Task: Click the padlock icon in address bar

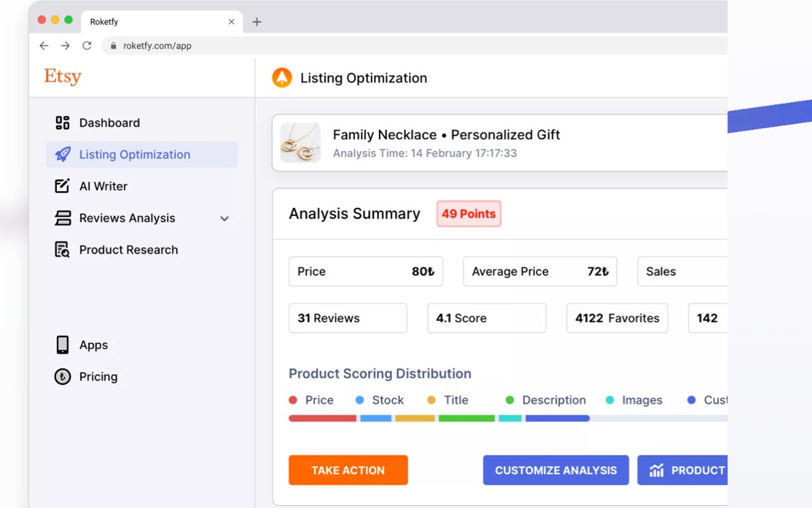Action: pyautogui.click(x=113, y=46)
